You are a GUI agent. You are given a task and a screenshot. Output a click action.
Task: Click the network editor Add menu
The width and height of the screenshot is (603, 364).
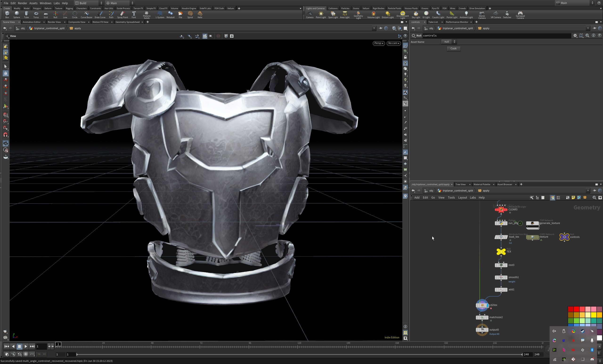pyautogui.click(x=417, y=197)
